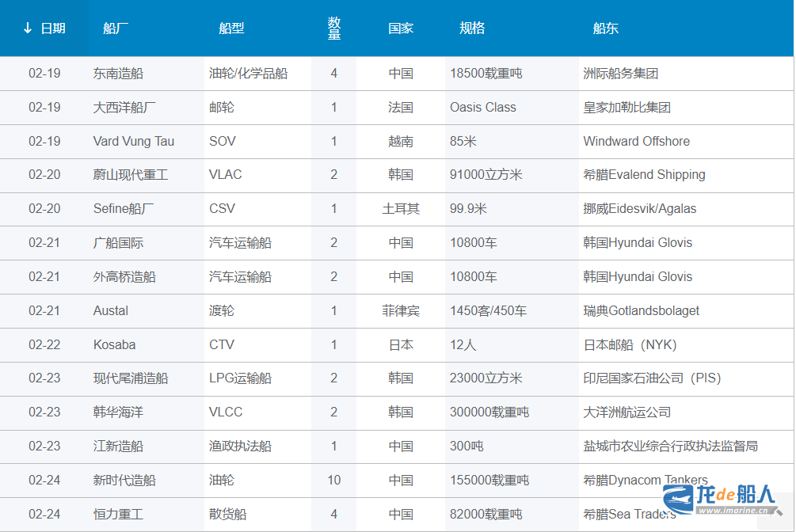Viewport: 796px width, 532px height.
Task: Click shipowner Windward Offshore
Action: click(x=636, y=142)
